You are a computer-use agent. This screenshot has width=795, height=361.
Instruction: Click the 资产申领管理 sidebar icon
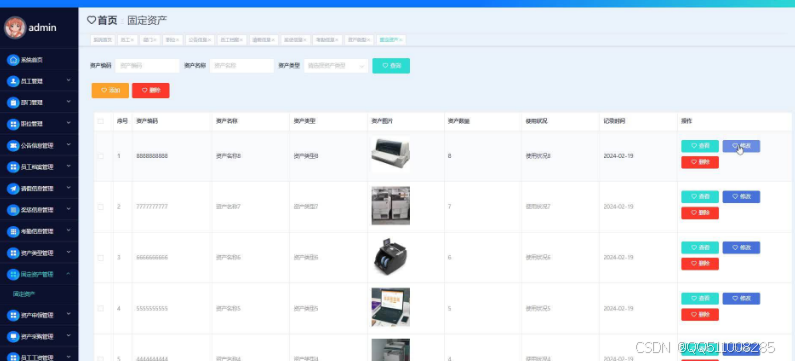pos(13,315)
